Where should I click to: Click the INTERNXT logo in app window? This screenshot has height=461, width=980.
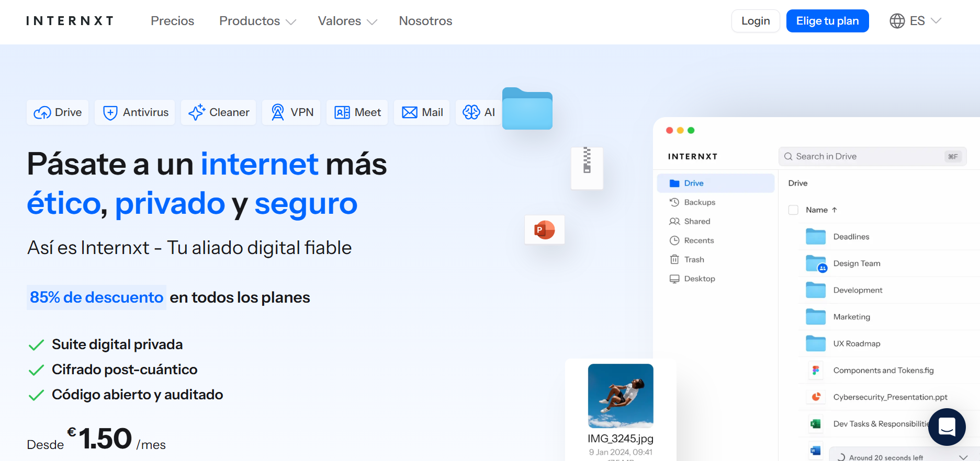click(693, 156)
